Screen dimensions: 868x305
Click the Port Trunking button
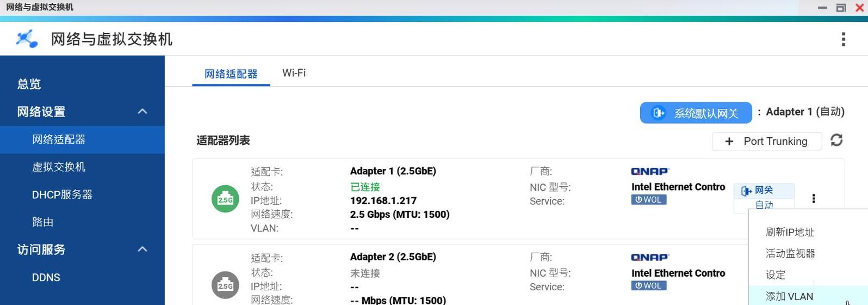766,142
